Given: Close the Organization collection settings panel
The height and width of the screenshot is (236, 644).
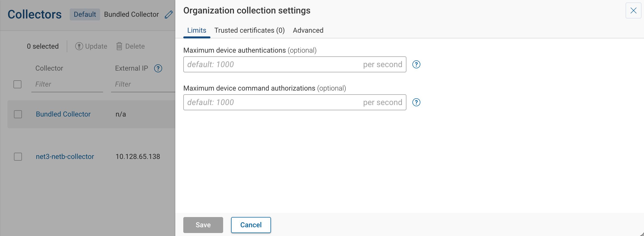Looking at the screenshot, I should pos(633,10).
